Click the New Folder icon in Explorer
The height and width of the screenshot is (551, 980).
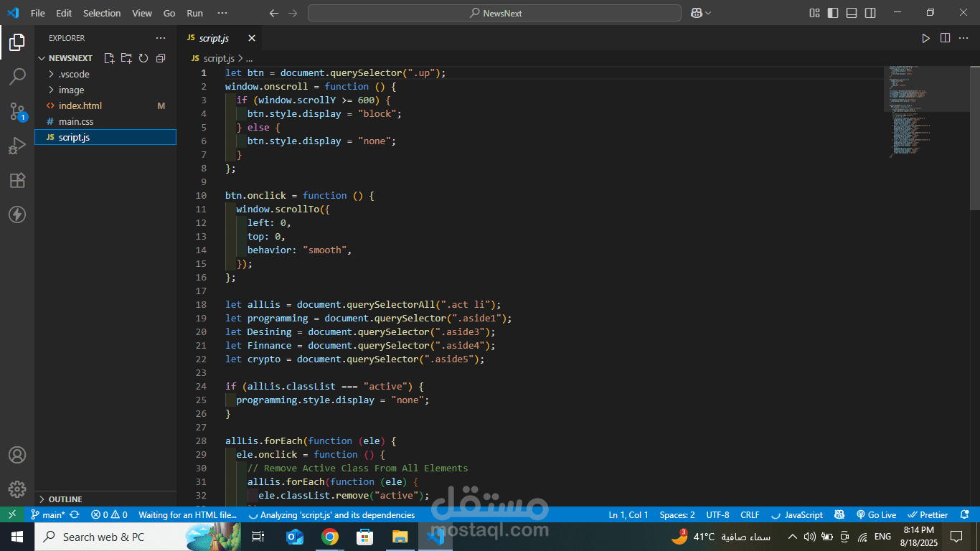coord(126,58)
